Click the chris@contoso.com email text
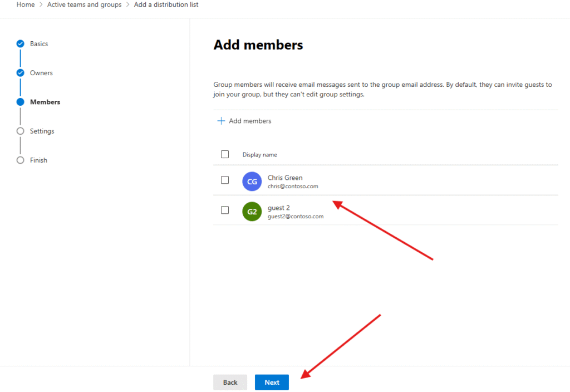 click(293, 187)
